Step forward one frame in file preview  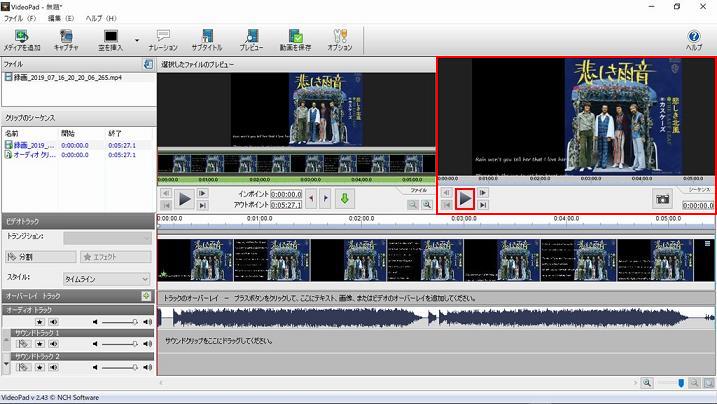click(202, 193)
